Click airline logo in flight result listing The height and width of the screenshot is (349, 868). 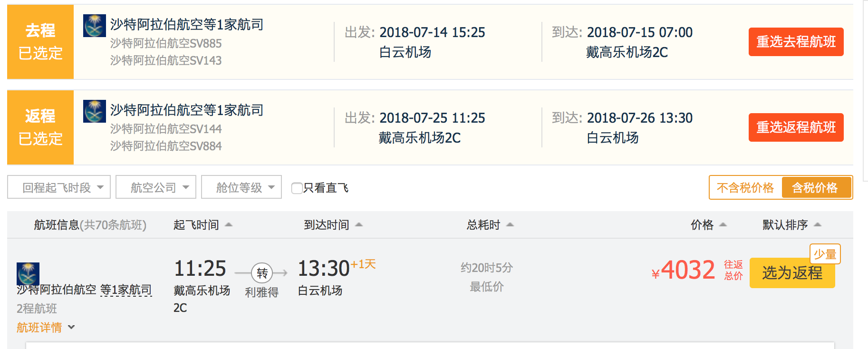[x=28, y=273]
